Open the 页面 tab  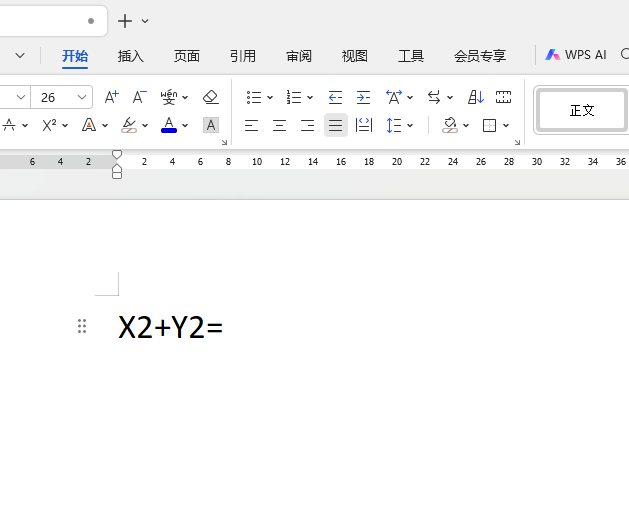point(187,56)
